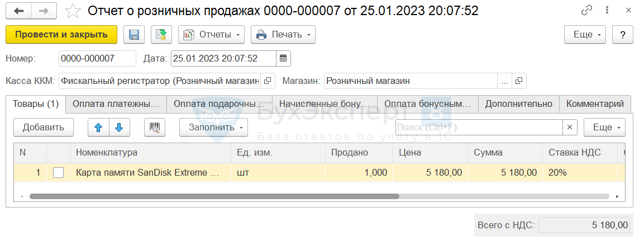Click the horizontal table scrollbar thumb

click(x=214, y=197)
